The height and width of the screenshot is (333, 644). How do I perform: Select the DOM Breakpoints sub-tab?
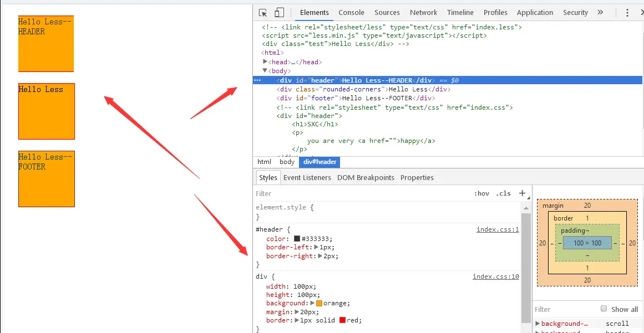[366, 177]
